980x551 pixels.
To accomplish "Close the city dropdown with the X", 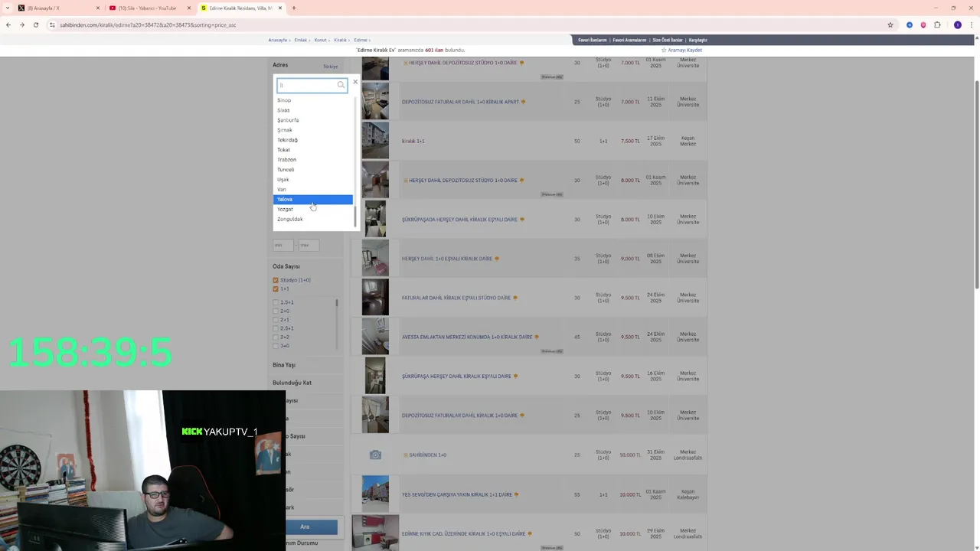I will [x=355, y=82].
